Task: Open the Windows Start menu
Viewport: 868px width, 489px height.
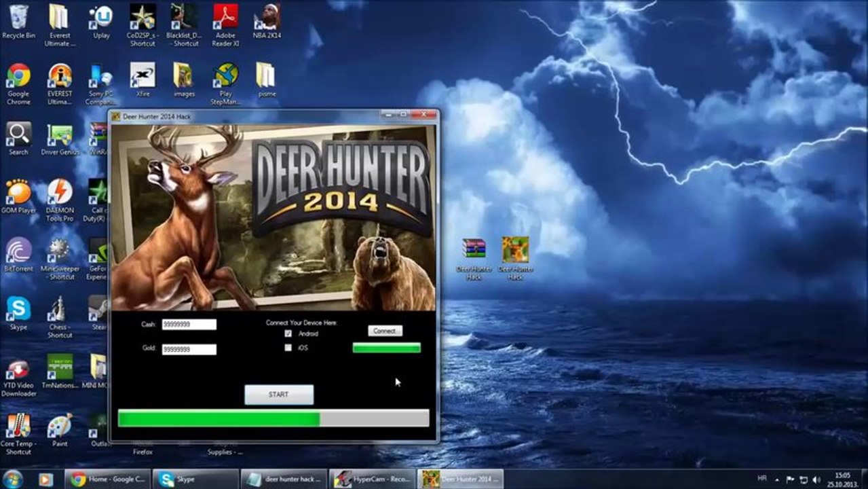Action: click(x=14, y=479)
